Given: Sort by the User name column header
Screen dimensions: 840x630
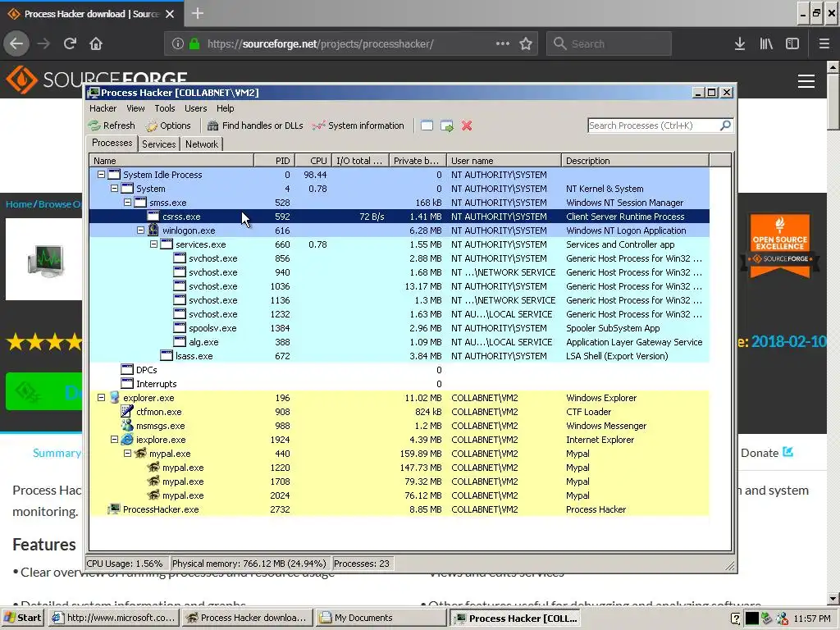Looking at the screenshot, I should click(x=504, y=160).
